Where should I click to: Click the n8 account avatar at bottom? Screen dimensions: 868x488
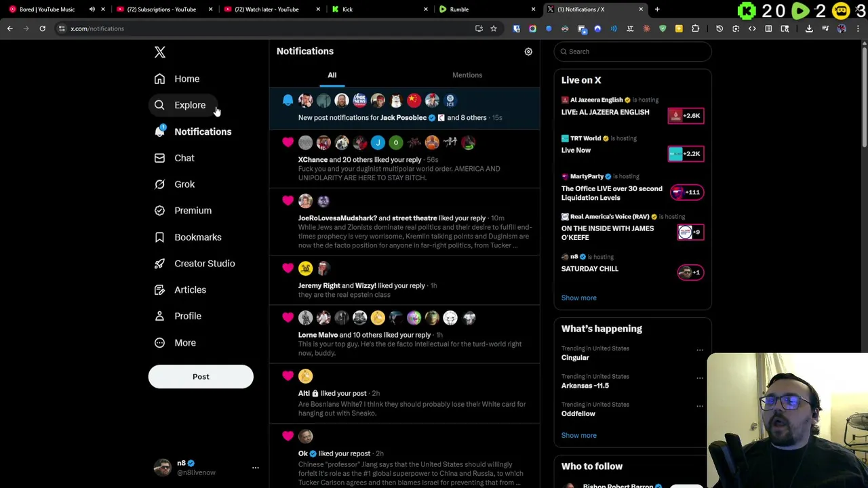point(162,468)
